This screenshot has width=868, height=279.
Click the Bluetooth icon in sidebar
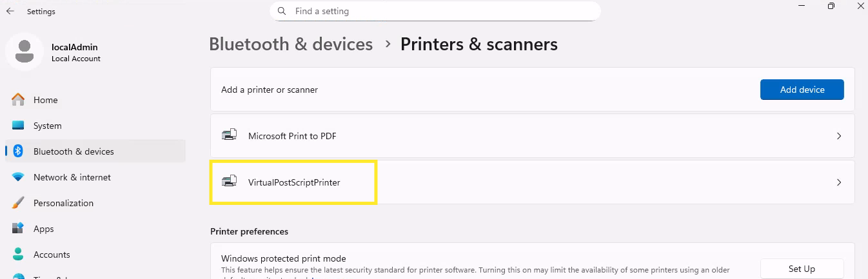tap(18, 151)
